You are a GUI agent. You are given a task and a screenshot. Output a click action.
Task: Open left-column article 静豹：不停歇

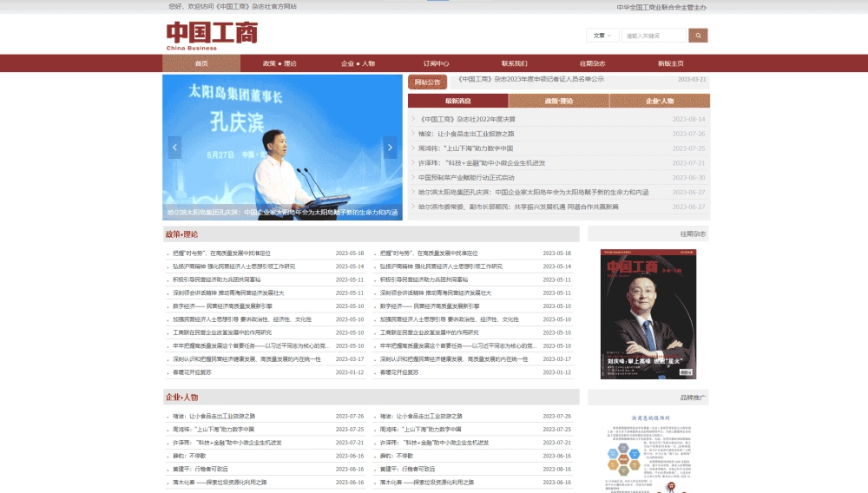pyautogui.click(x=189, y=456)
